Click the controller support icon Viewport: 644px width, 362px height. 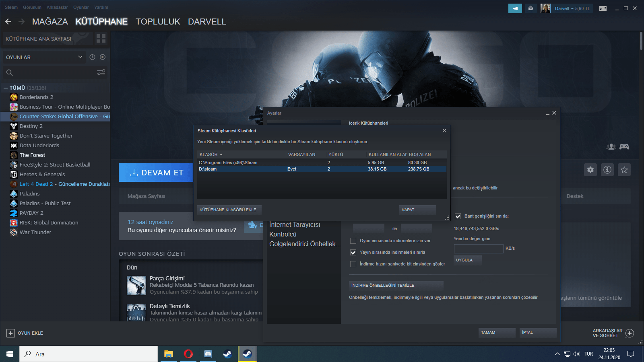(624, 147)
